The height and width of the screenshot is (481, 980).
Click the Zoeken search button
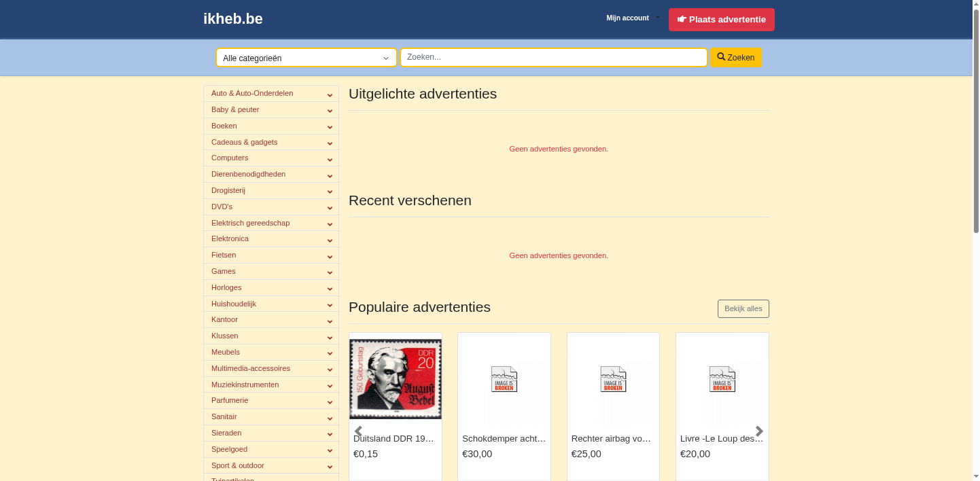pyautogui.click(x=736, y=58)
